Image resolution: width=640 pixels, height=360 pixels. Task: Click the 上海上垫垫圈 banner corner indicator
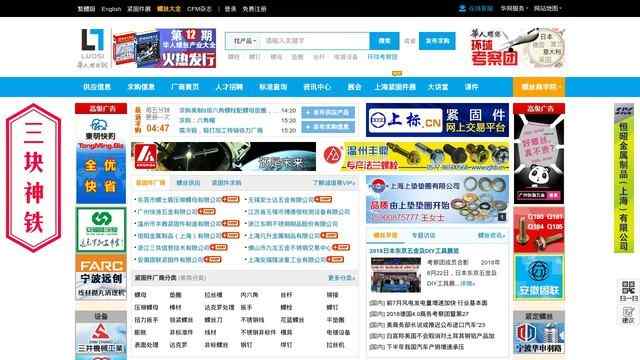click(502, 218)
